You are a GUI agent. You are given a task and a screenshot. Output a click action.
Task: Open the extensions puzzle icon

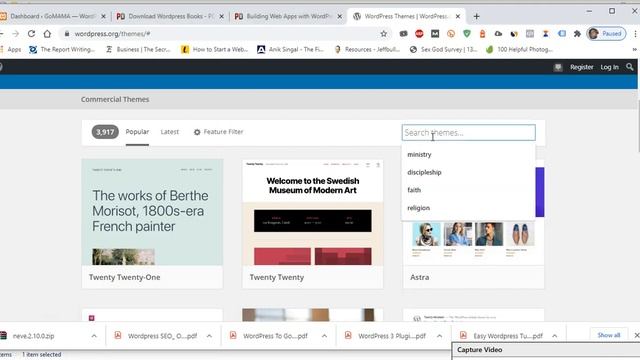click(577, 34)
